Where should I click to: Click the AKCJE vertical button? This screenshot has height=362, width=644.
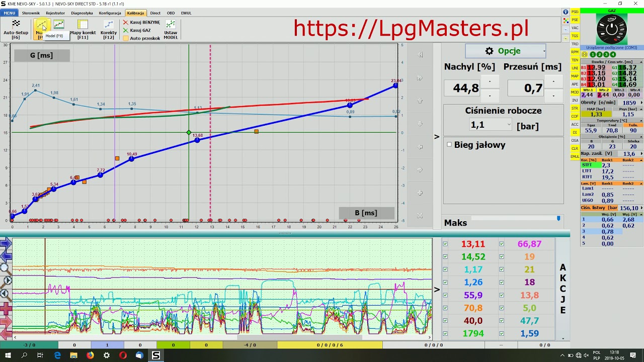pos(563,289)
